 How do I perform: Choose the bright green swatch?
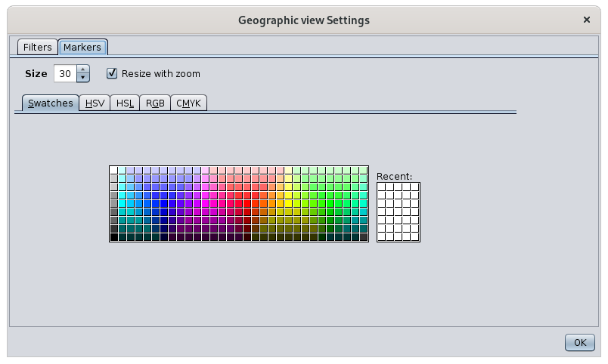[x=330, y=204]
